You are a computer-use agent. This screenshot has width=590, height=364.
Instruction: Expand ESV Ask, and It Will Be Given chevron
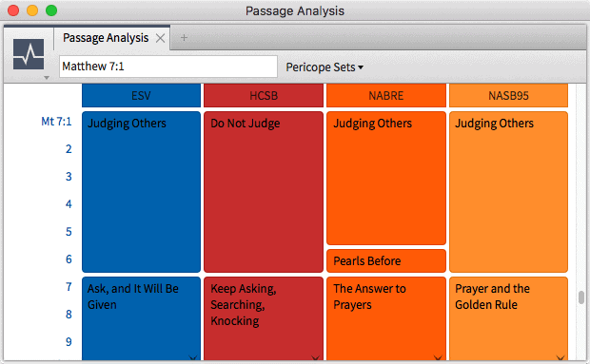pos(193,357)
